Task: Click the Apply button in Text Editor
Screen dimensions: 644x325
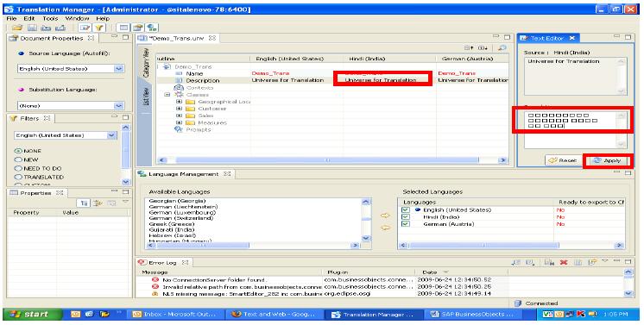Action: click(608, 160)
